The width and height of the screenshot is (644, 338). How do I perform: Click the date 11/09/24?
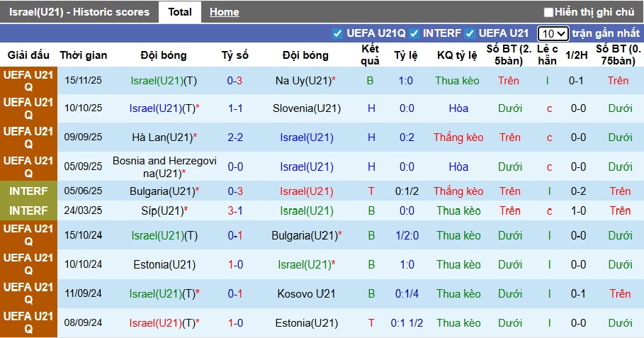(x=83, y=293)
